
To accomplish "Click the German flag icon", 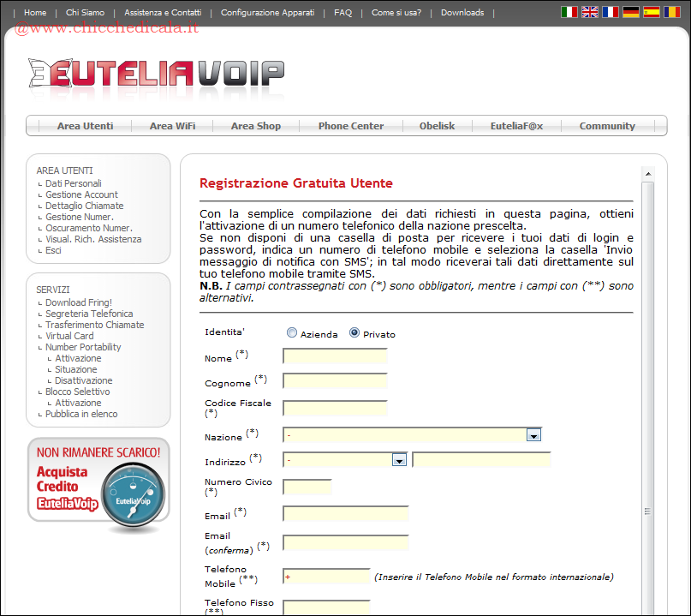I will click(x=631, y=12).
